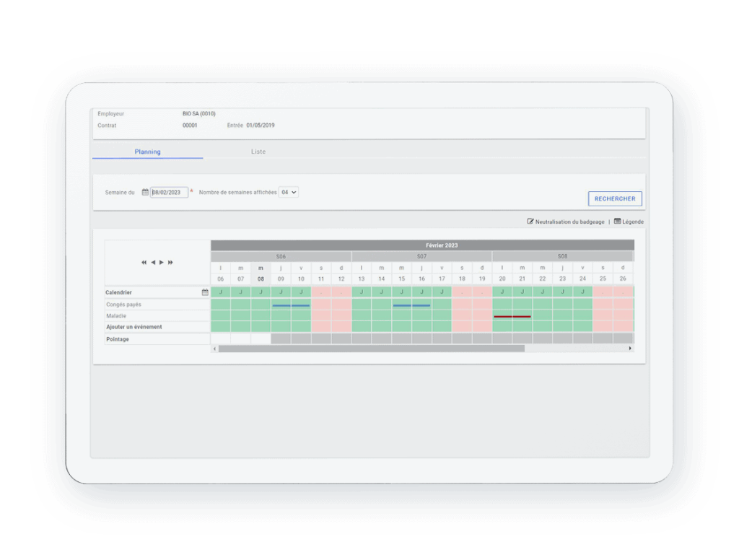Image resolution: width=739 pixels, height=560 pixels.
Task: Select the blue Congés payés bar in week S06
Action: pyautogui.click(x=291, y=305)
